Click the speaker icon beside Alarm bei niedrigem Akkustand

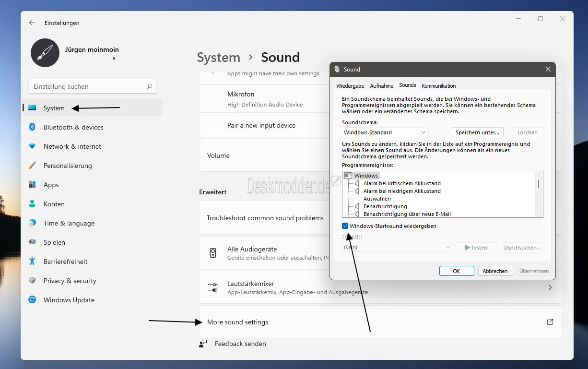[357, 191]
